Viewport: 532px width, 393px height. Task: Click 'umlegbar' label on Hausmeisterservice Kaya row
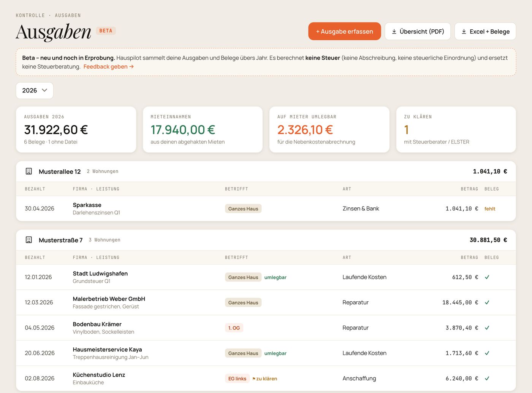coord(275,353)
